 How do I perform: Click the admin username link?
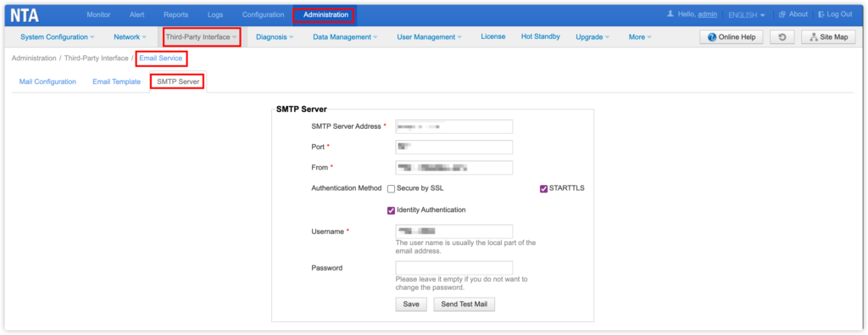pos(708,14)
